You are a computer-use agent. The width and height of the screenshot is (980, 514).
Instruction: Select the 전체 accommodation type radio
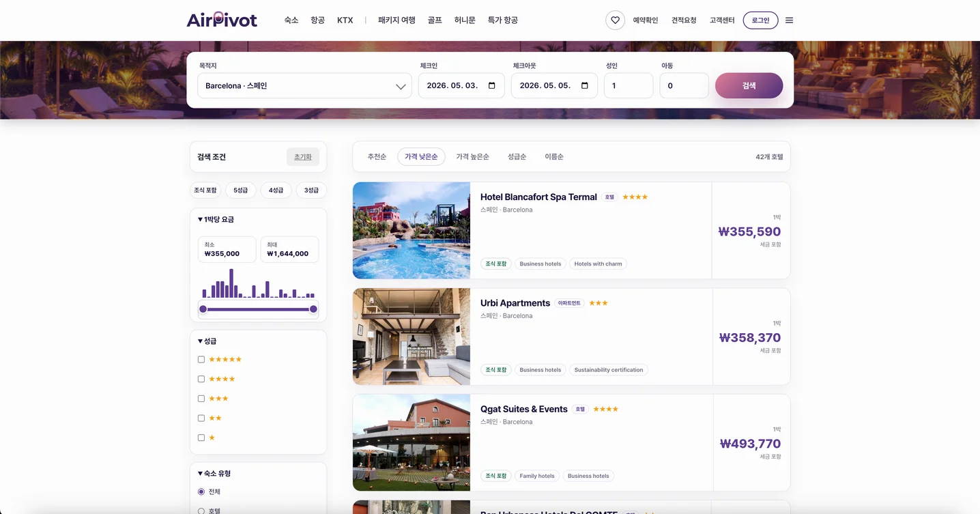point(201,491)
